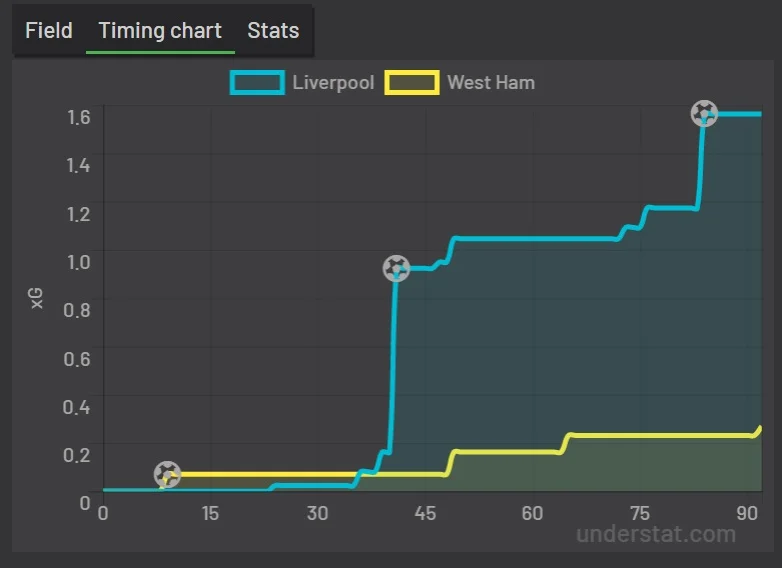
Task: Toggle the West Ham series legend label
Action: pos(491,82)
